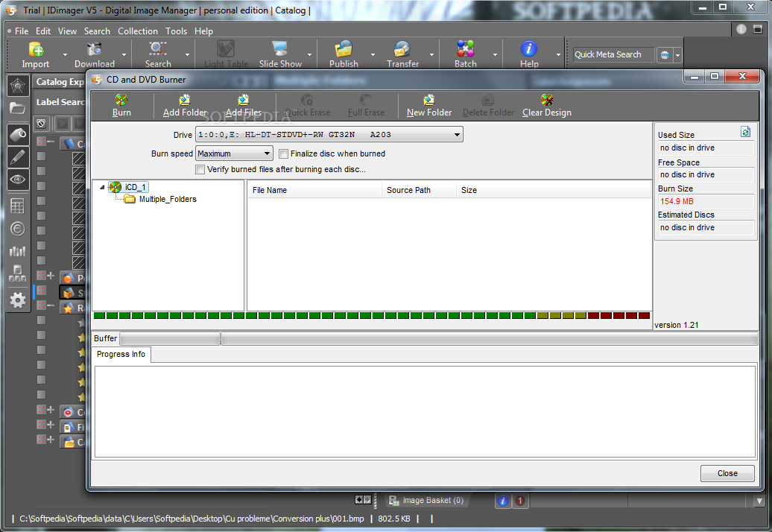Click the Progress Info log area
The width and height of the screenshot is (772, 532).
click(x=425, y=411)
